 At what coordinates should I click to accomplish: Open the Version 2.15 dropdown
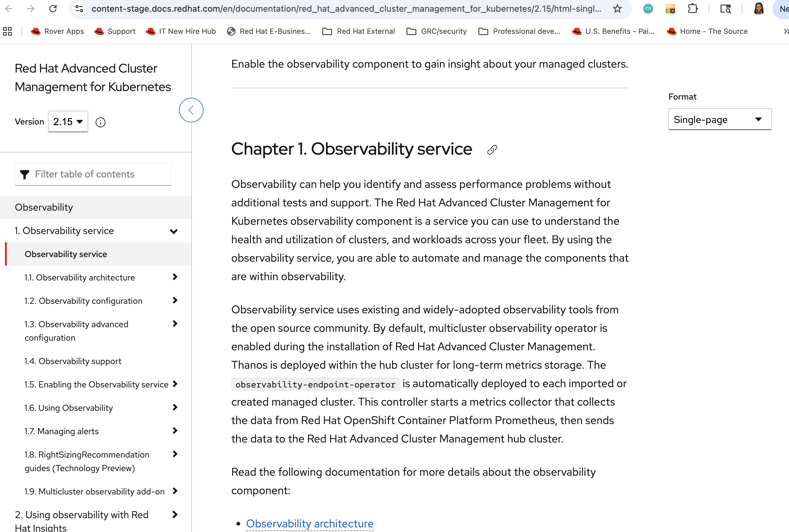pyautogui.click(x=68, y=121)
